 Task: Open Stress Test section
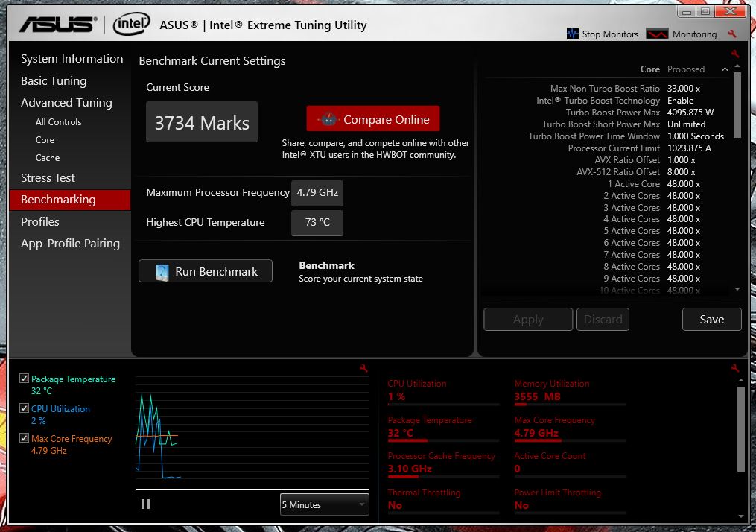click(48, 178)
